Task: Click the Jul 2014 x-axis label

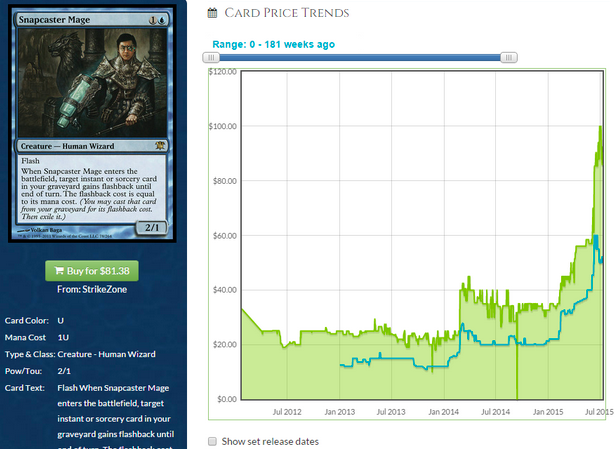Action: [x=495, y=412]
